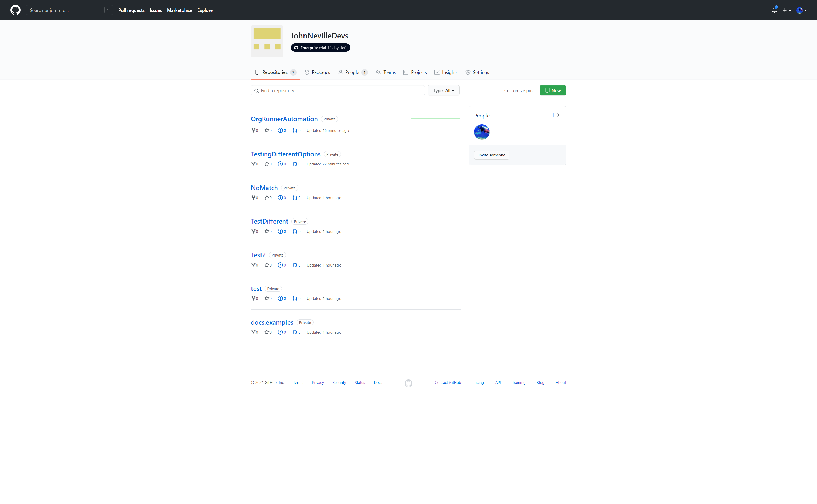Image resolution: width=817 pixels, height=504 pixels.
Task: Click the fork icon under OrgRunnerAutomation
Action: click(254, 130)
